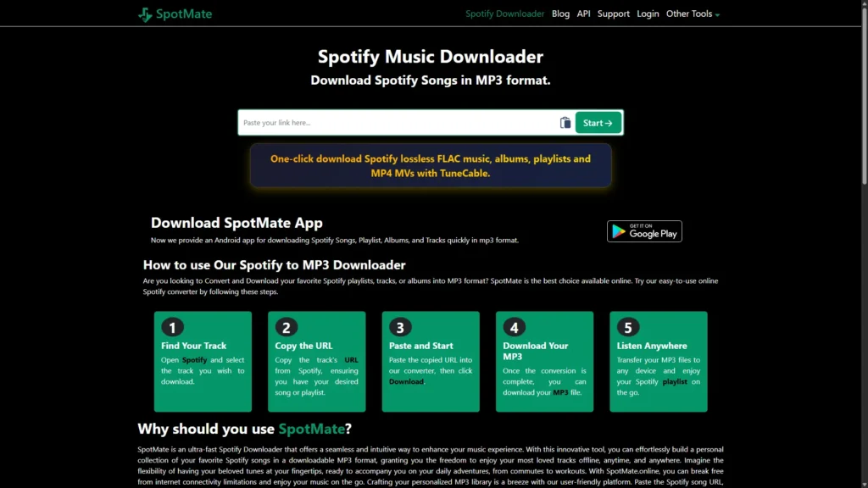
Task: Select the Find Your Track step card
Action: [203, 361]
